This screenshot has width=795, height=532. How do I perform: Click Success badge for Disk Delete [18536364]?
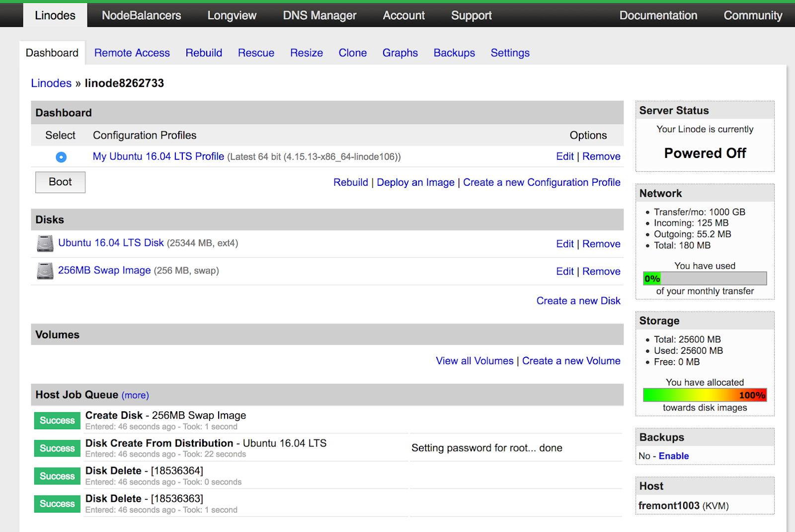57,476
